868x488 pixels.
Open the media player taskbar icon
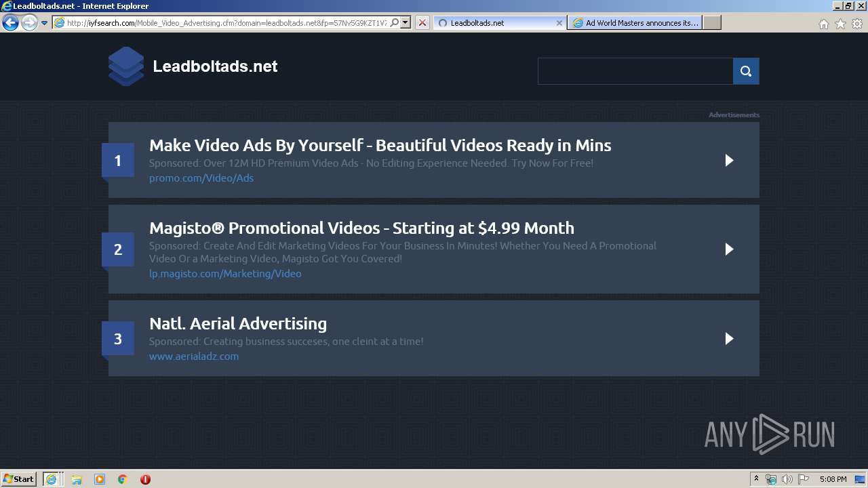pyautogui.click(x=100, y=479)
